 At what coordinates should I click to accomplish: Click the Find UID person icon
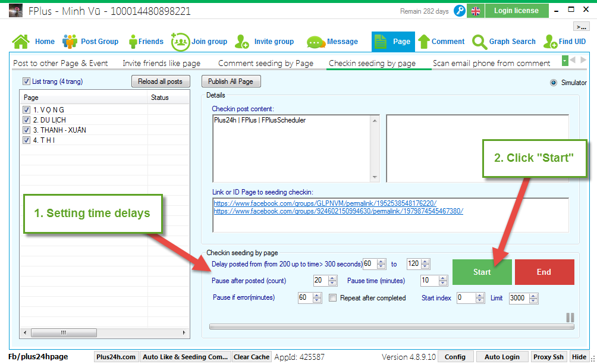pyautogui.click(x=550, y=42)
